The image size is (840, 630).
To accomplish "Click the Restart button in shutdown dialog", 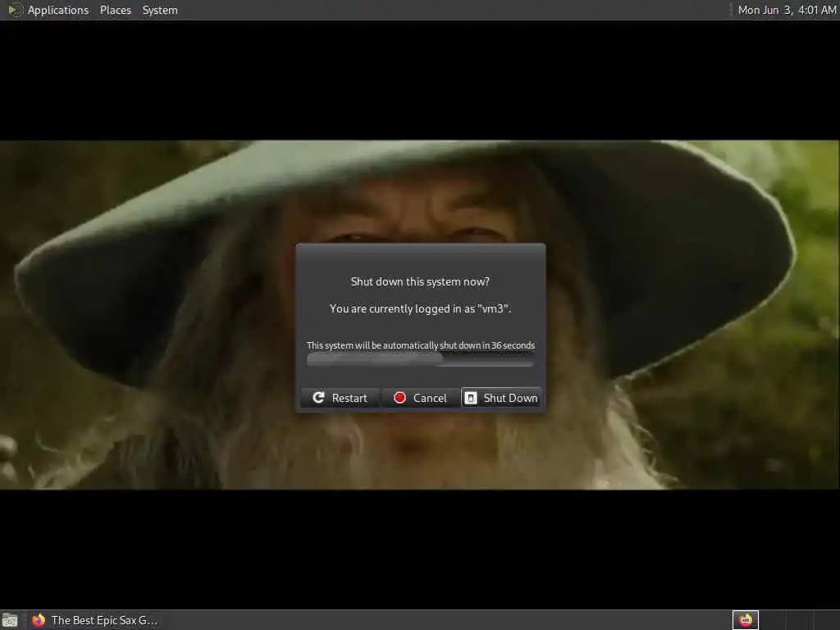I will point(340,398).
